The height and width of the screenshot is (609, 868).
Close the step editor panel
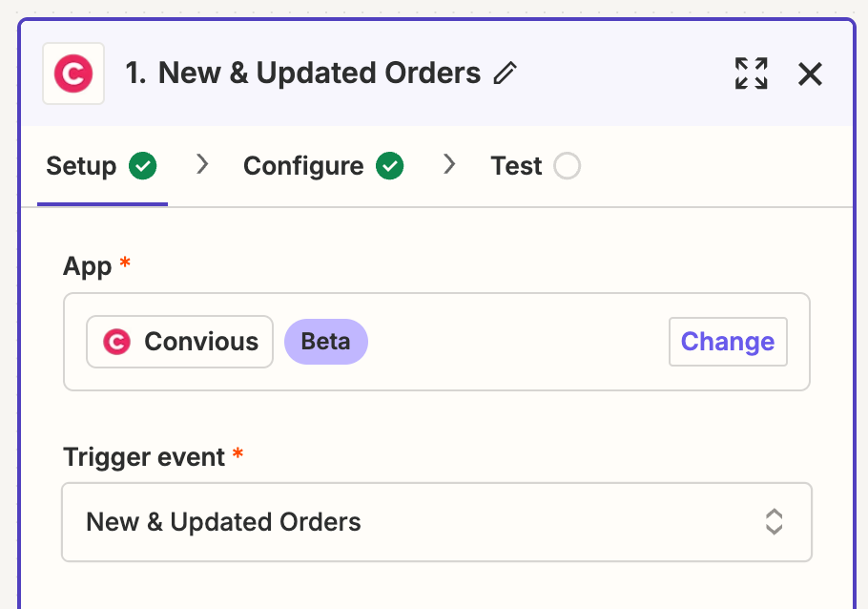pos(810,73)
